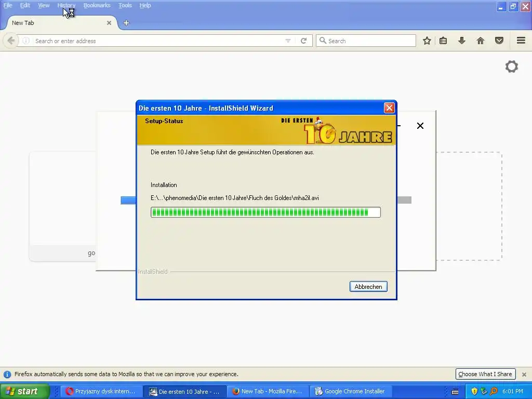Click the site info icon in address bar
This screenshot has height=399, width=532.
click(x=26, y=41)
